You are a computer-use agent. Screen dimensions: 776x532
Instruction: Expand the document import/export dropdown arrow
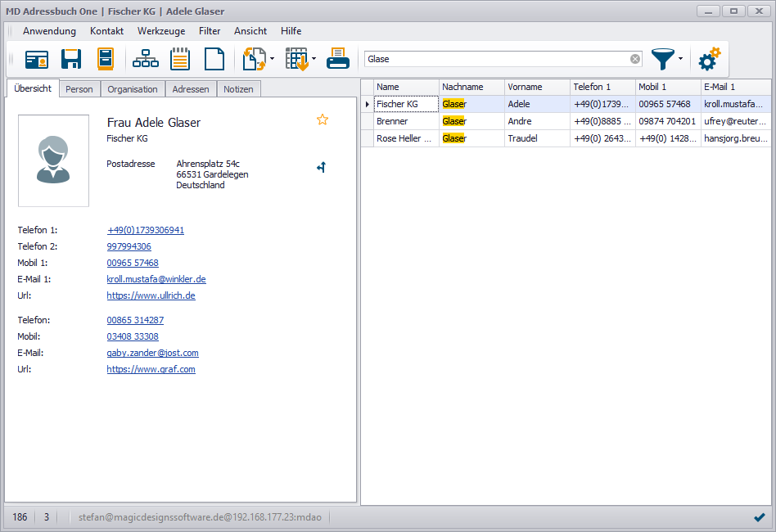point(272,60)
